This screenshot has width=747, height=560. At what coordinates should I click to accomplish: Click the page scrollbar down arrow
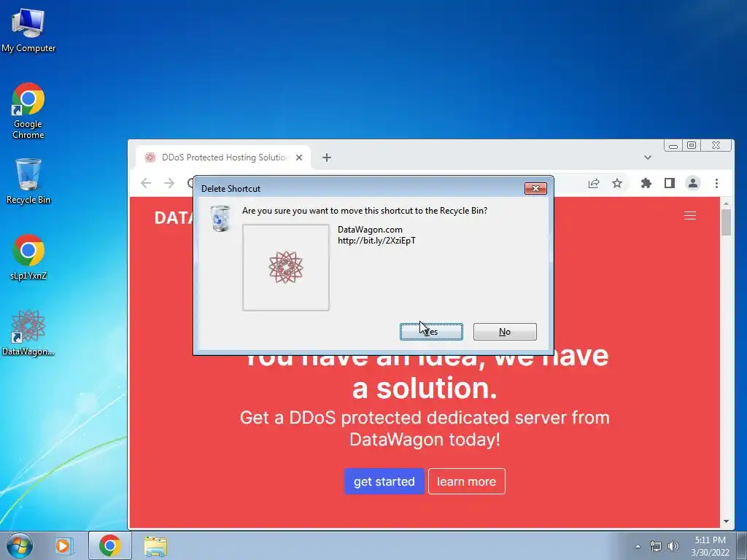tap(726, 521)
